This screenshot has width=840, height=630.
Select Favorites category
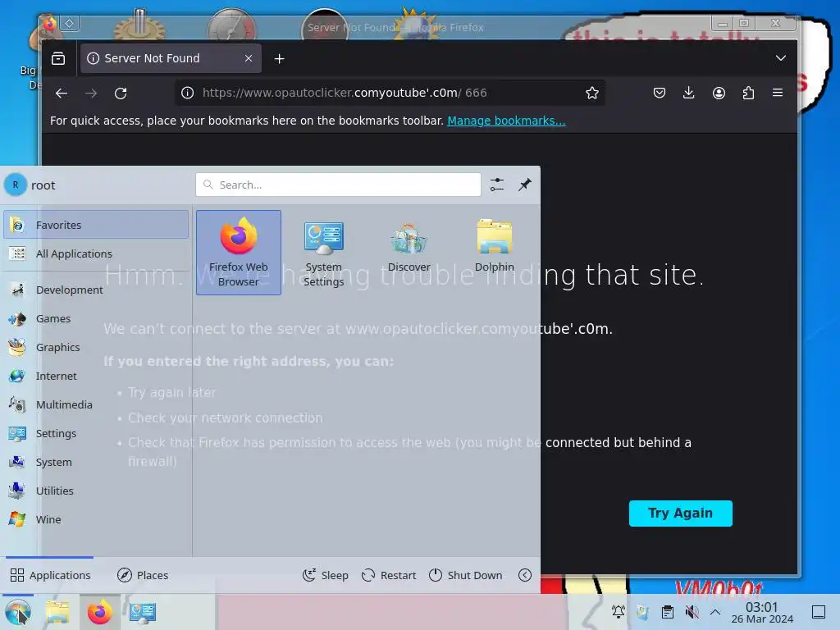point(96,225)
